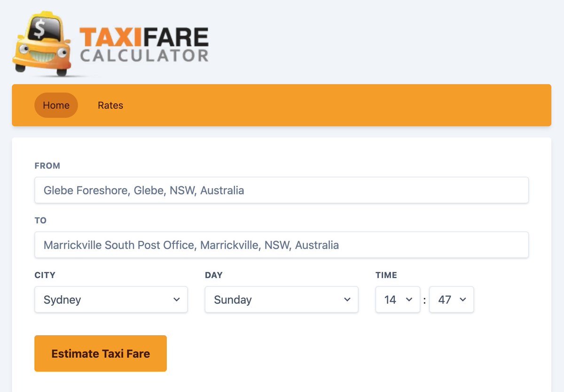Click the dollar sign on the taxi roof
This screenshot has height=392, width=564.
[40, 30]
